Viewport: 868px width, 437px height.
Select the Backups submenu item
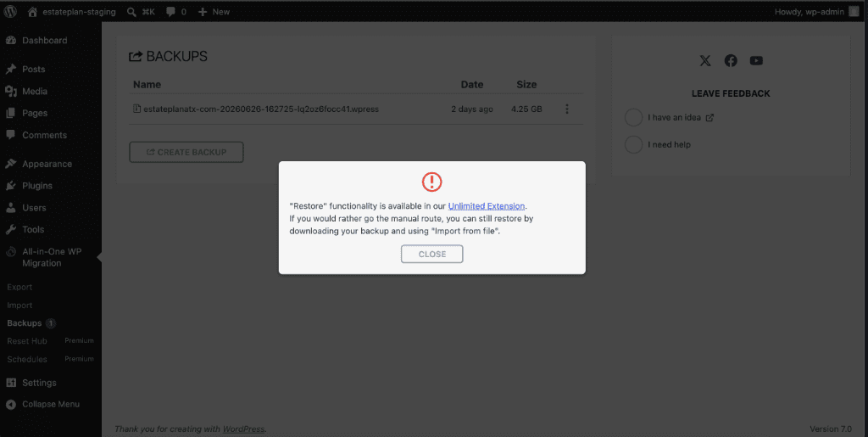click(25, 323)
